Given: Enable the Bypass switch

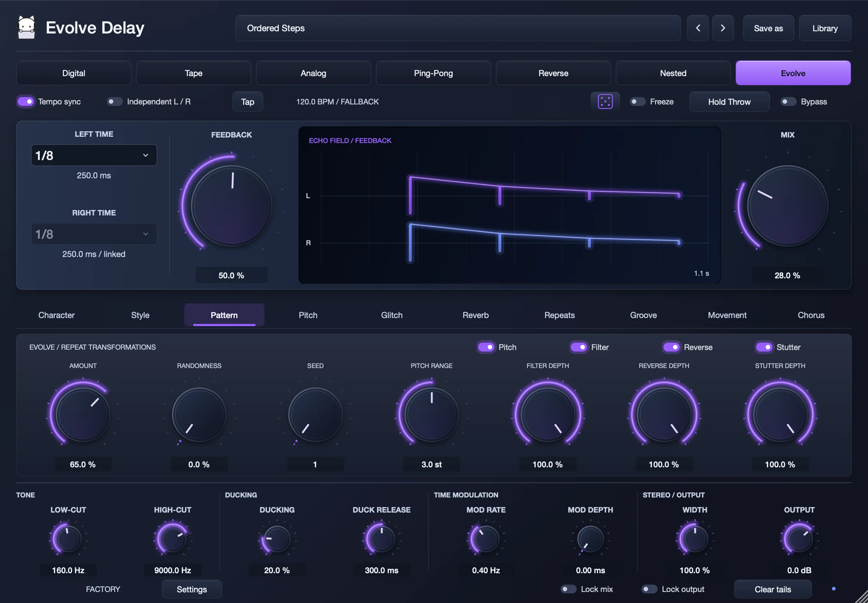Looking at the screenshot, I should pos(788,101).
